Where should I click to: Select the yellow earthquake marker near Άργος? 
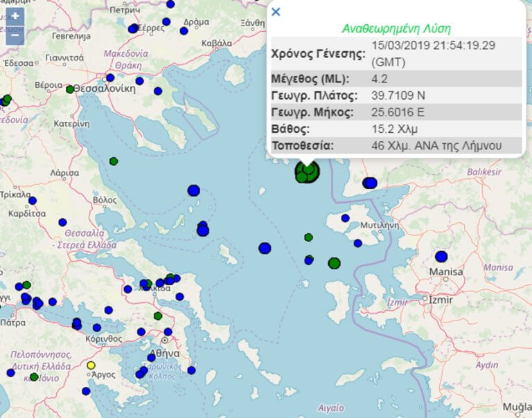tap(91, 365)
